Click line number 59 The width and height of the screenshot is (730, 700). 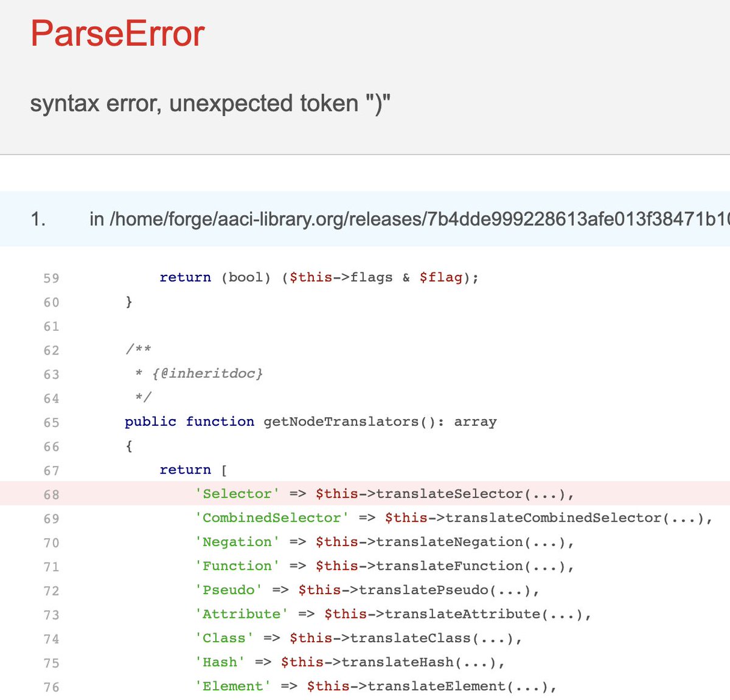click(51, 278)
